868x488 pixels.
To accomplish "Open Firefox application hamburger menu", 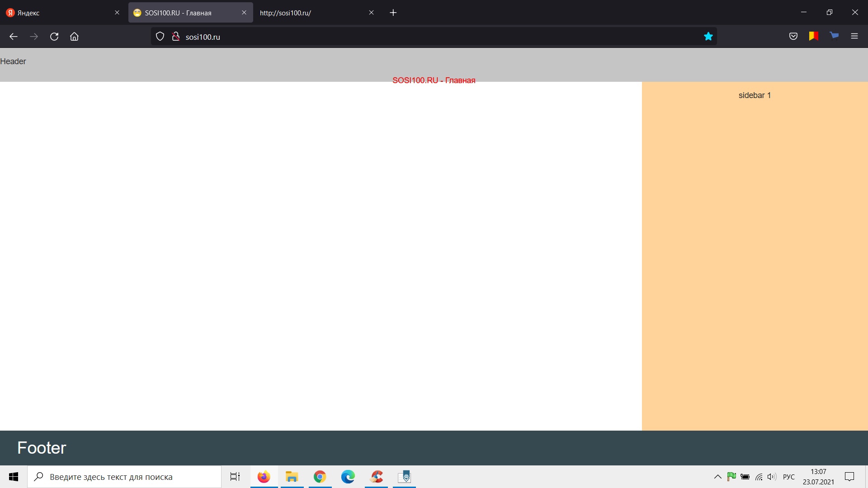I will click(854, 37).
